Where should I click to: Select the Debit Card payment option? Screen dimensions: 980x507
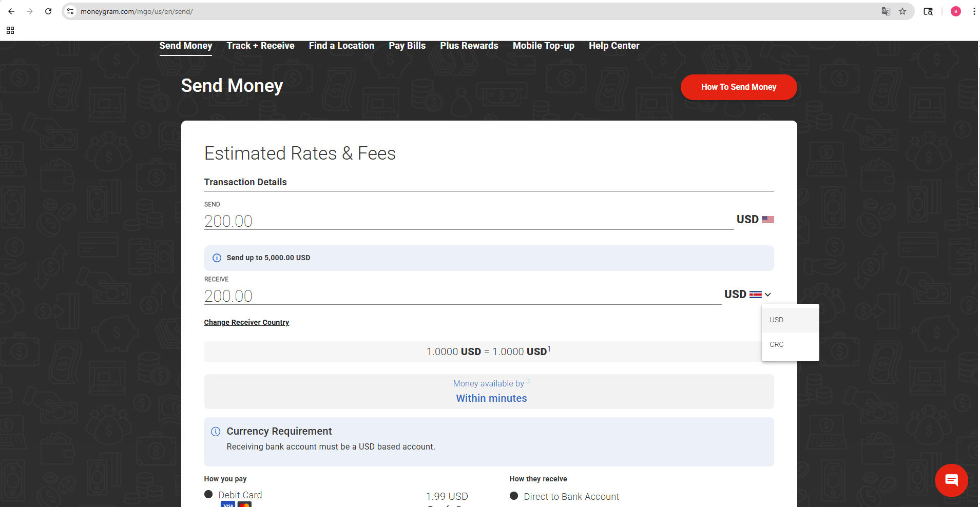tap(208, 495)
